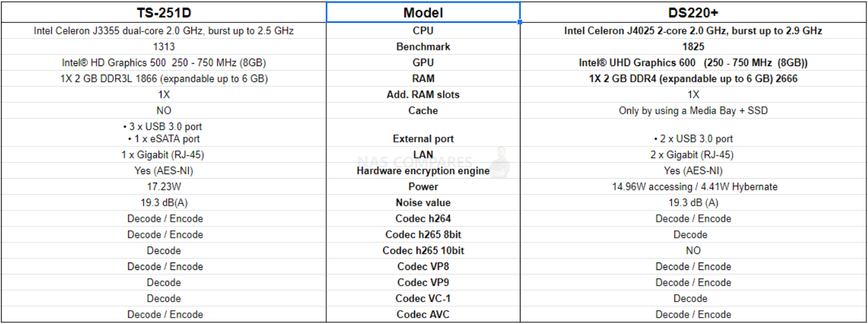Click the cell reading Only by using a Media Bay + SSD

693,111
